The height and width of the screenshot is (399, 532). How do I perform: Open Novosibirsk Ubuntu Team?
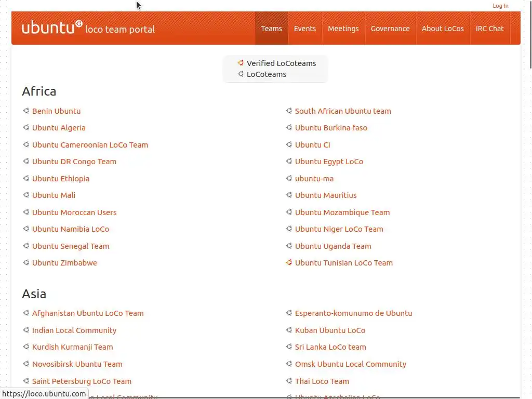tap(77, 364)
